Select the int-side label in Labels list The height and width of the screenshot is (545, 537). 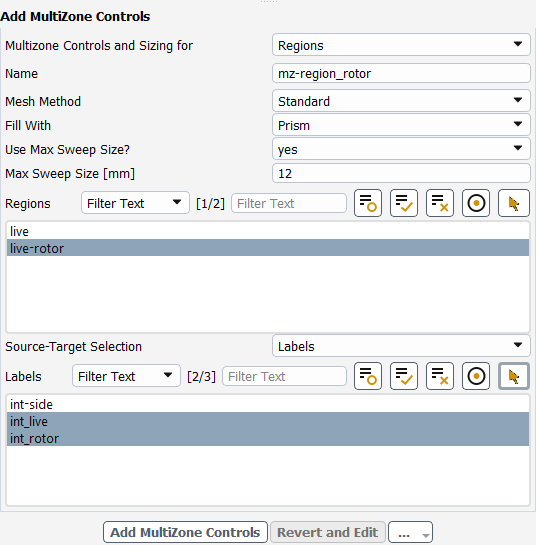pos(268,404)
